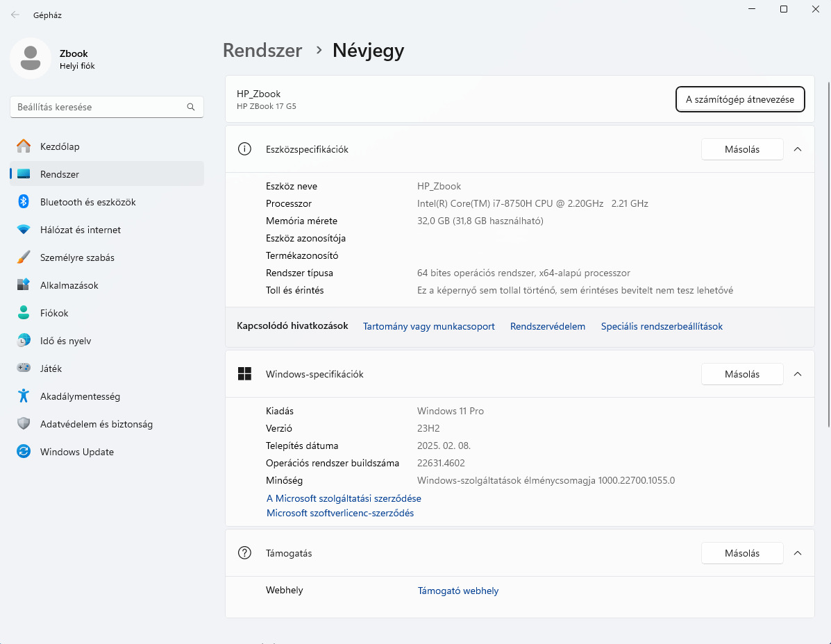Click the 22631.4602 build number
The image size is (831, 644).
pos(441,463)
